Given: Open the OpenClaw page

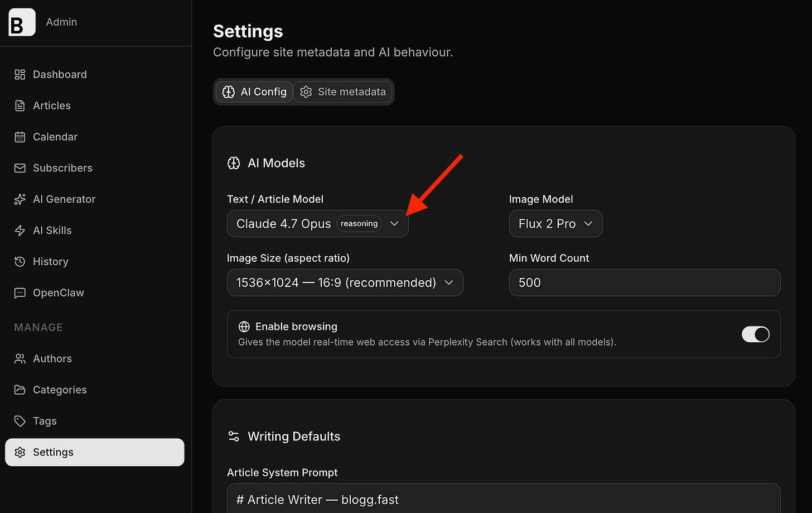Looking at the screenshot, I should 95,293.
